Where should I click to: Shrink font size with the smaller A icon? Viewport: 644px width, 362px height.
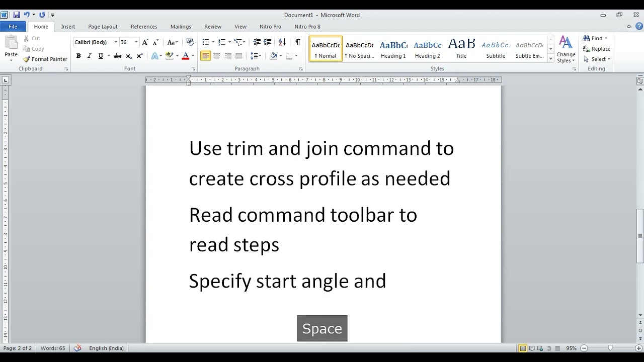[155, 42]
